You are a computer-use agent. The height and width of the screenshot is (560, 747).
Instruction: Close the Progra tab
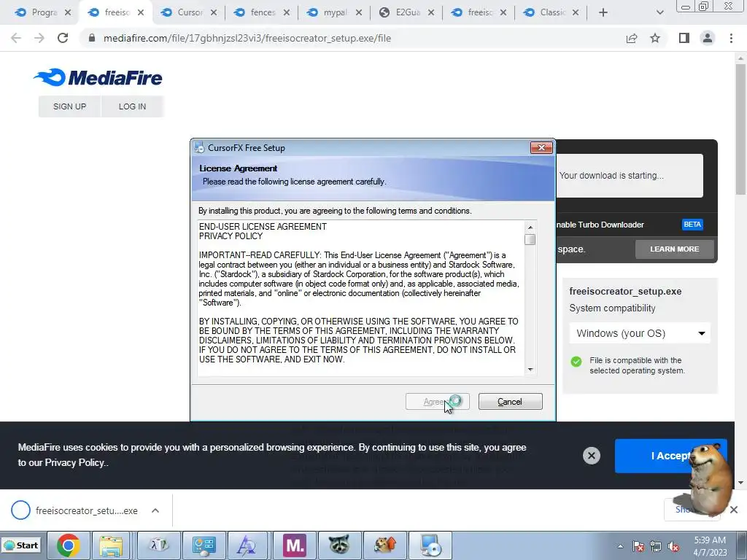click(68, 12)
